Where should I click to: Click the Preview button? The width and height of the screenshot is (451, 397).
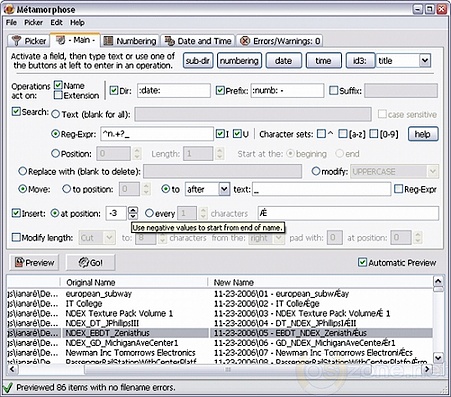point(34,263)
